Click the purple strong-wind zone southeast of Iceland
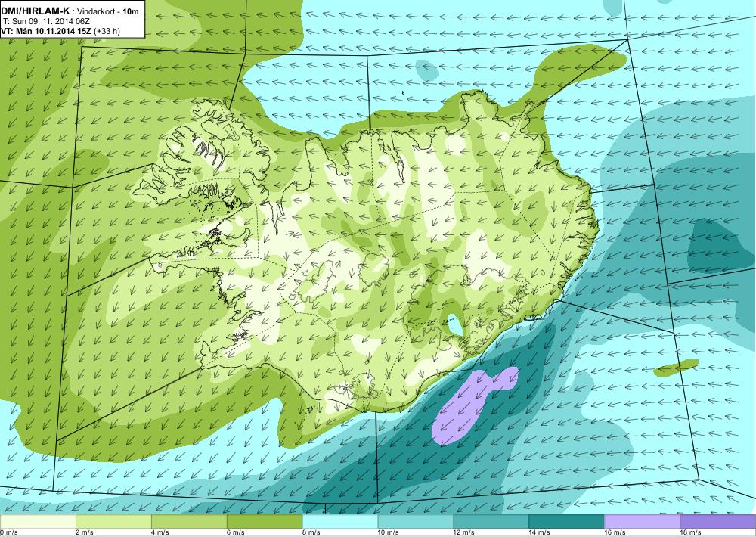Viewport: 756px width, 537px height. (x=465, y=408)
